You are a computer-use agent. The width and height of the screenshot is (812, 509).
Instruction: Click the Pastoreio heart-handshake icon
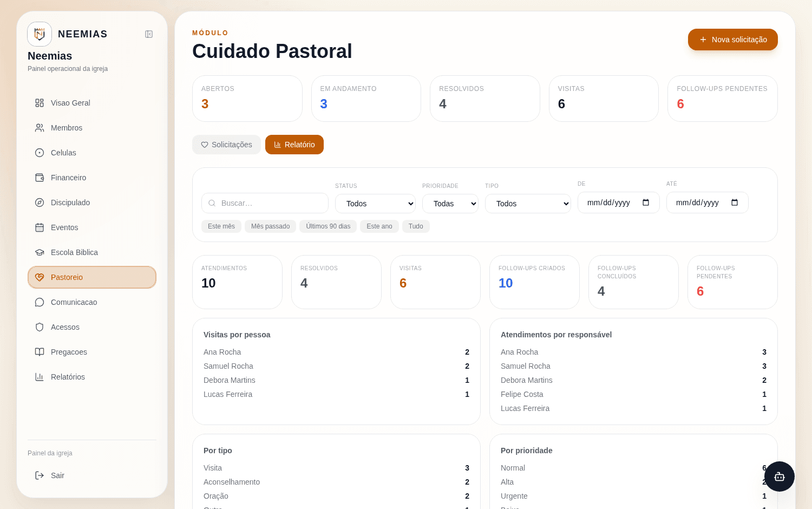40,277
